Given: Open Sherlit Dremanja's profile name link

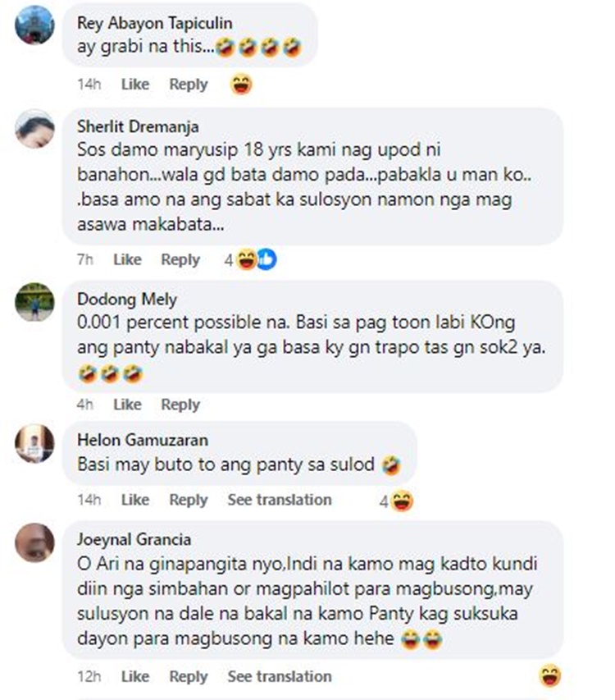Looking at the screenshot, I should click(x=138, y=126).
